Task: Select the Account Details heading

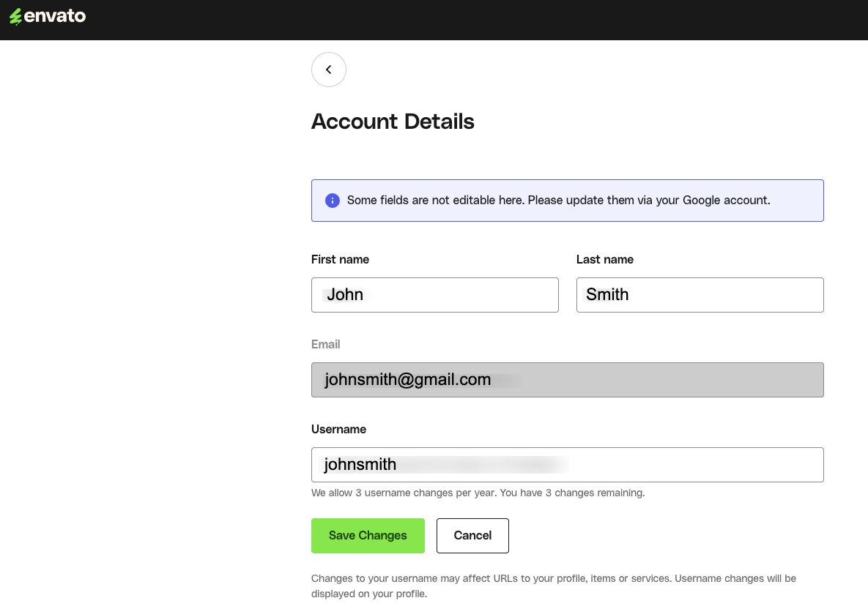Action: coord(393,122)
